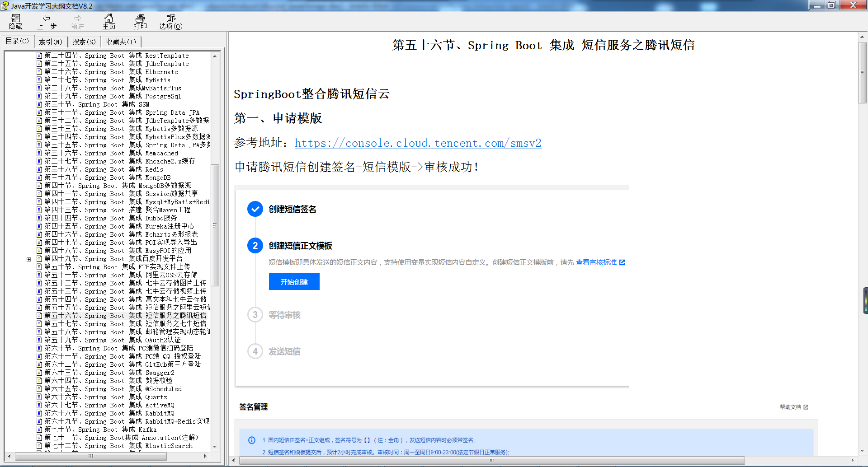Click page icon beside 第六十七节 ActiveMQ
This screenshot has height=467, width=868.
39,405
